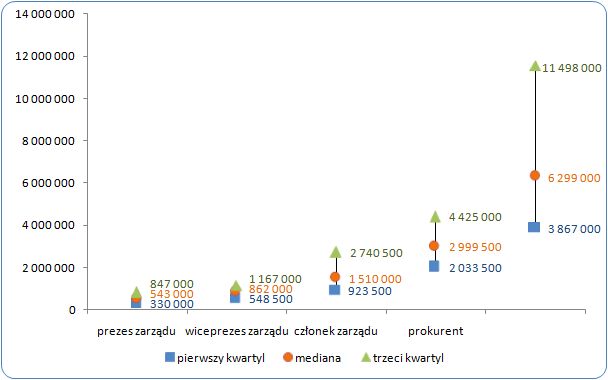Select the data label '2 033 500'
Viewport: 608px width, 380px height.
pos(475,268)
